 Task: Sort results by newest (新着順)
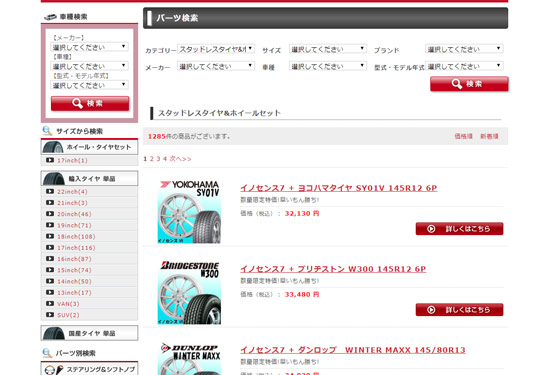click(x=489, y=136)
